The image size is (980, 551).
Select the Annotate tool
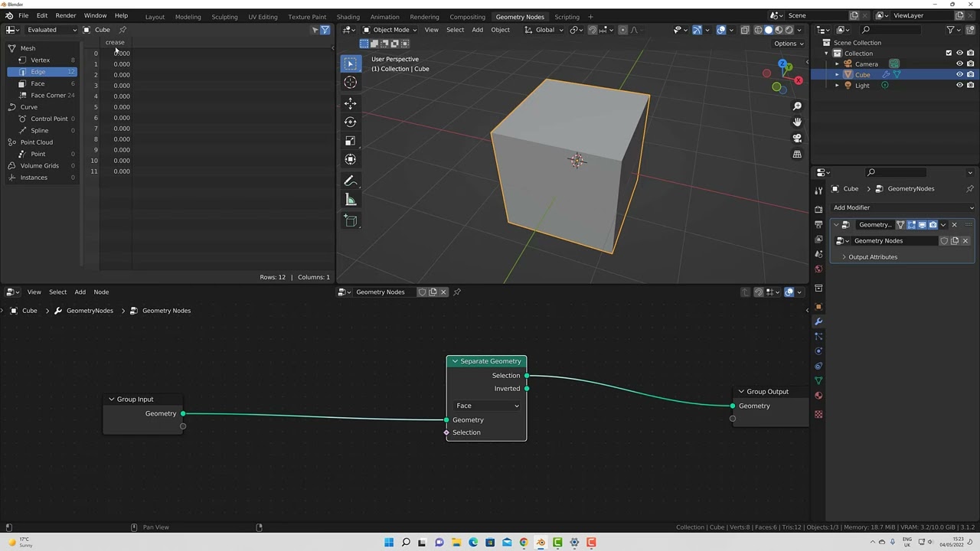(x=350, y=181)
